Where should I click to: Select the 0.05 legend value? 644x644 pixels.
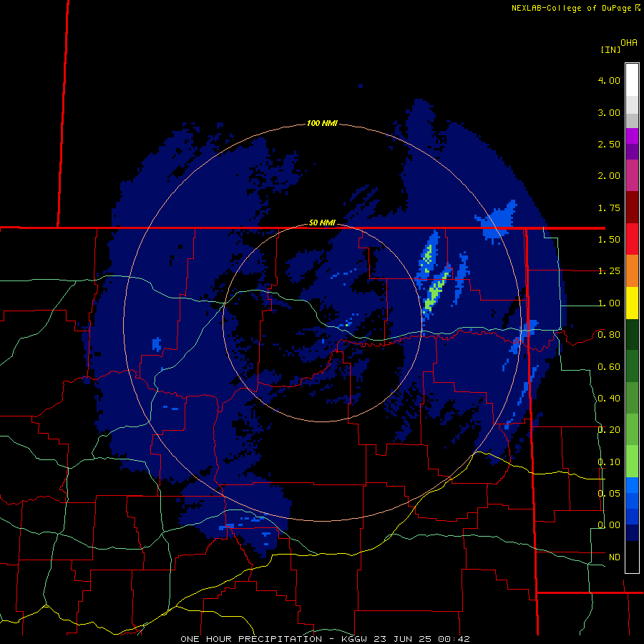click(x=609, y=493)
